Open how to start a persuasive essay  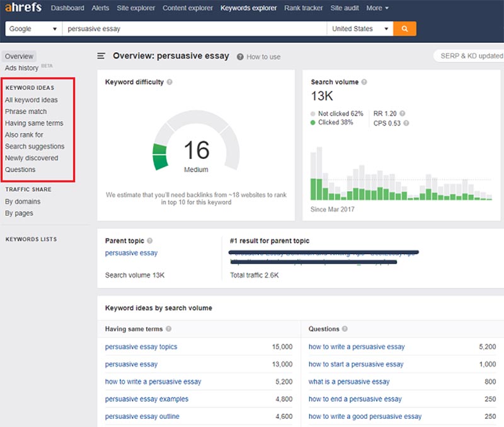click(x=356, y=365)
